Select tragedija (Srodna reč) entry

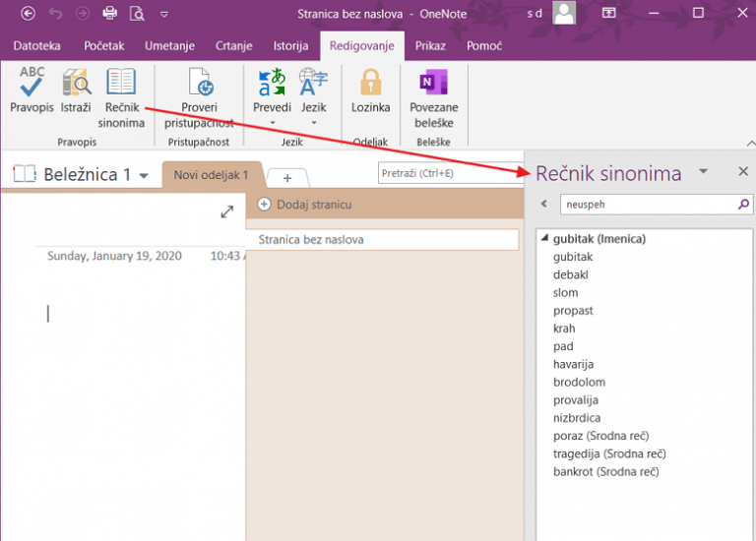pyautogui.click(x=609, y=453)
